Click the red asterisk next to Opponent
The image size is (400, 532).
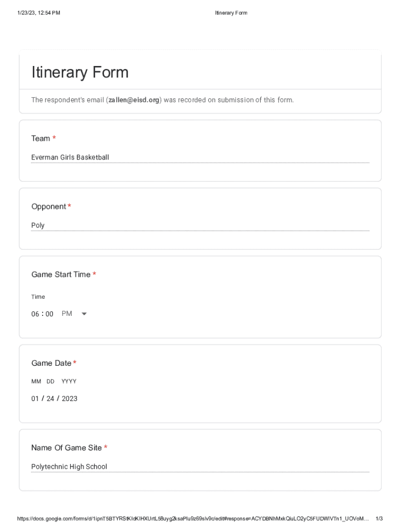[69, 206]
